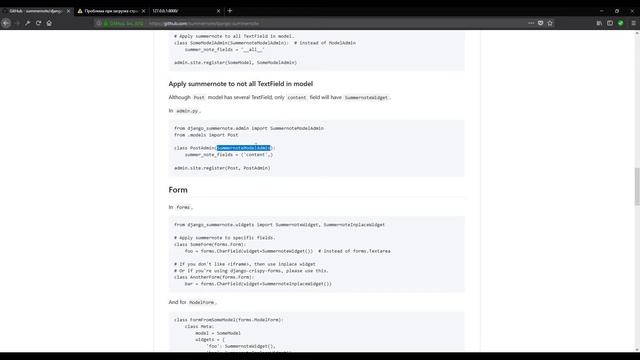Click the inline 'admin.py' code label
The width and height of the screenshot is (640, 360).
coord(187,111)
